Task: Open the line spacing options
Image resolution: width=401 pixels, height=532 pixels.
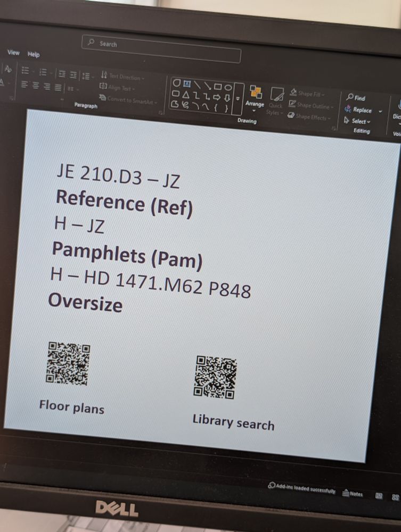Action: (x=87, y=76)
